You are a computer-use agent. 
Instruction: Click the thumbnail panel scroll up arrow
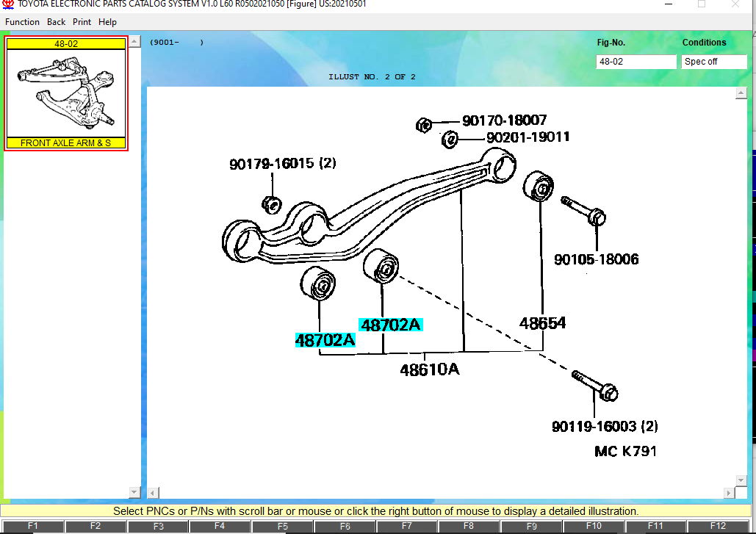coord(134,43)
